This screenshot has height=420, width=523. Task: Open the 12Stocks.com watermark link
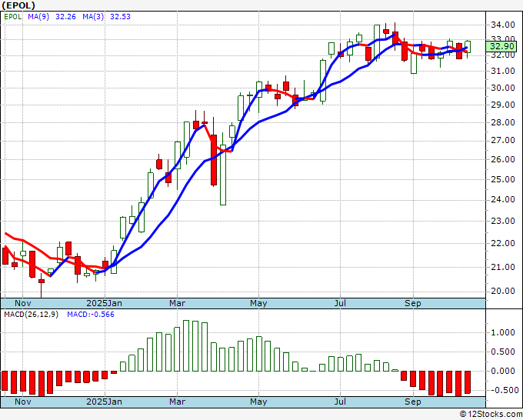490,415
